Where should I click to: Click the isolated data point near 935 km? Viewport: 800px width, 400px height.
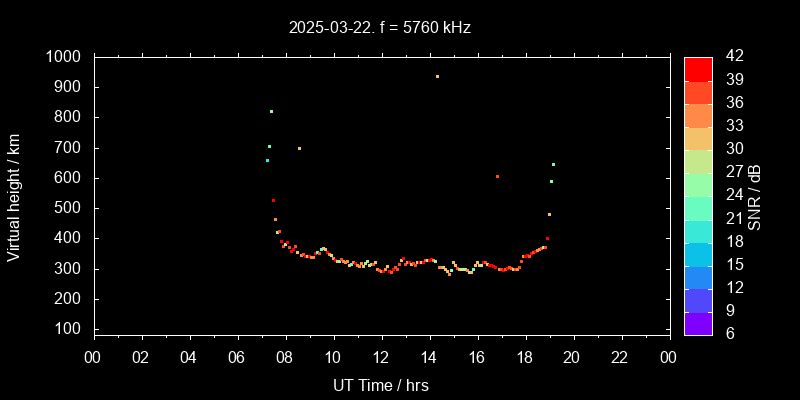click(437, 76)
